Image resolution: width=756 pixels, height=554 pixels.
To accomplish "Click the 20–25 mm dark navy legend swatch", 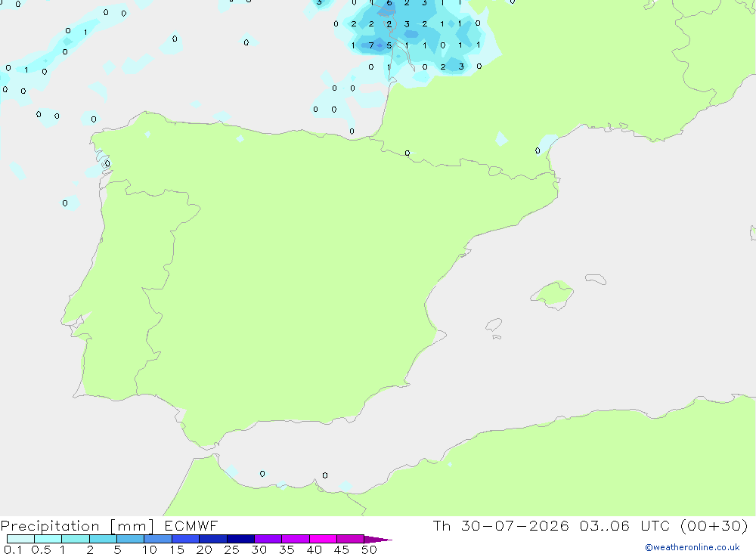I will (x=213, y=539).
